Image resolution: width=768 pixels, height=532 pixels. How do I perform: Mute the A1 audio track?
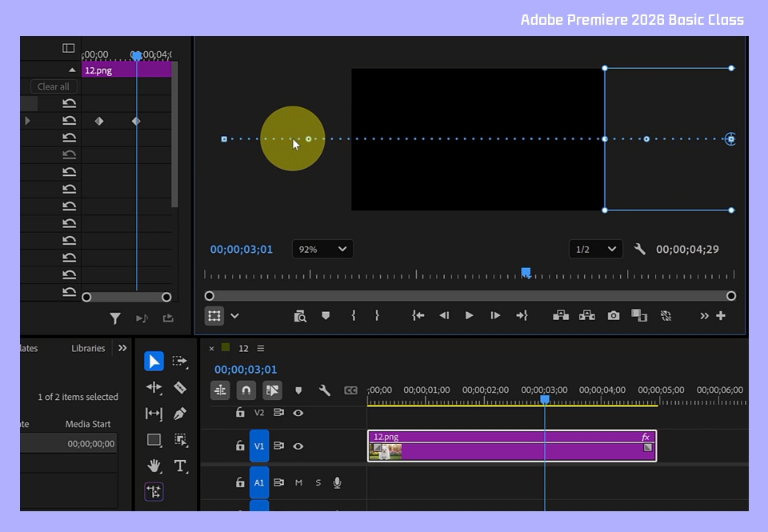(298, 482)
